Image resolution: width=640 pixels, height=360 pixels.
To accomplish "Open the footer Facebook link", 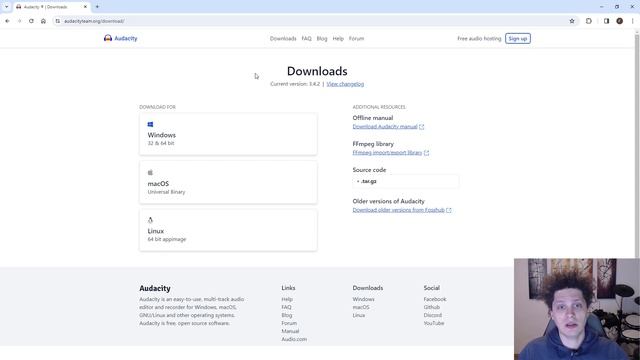I will coord(435,299).
